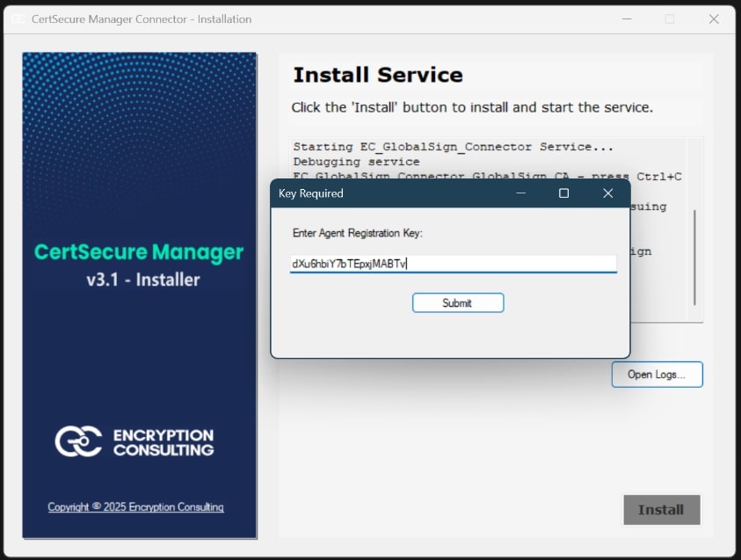Click the installer icon in the title bar

tap(18, 19)
